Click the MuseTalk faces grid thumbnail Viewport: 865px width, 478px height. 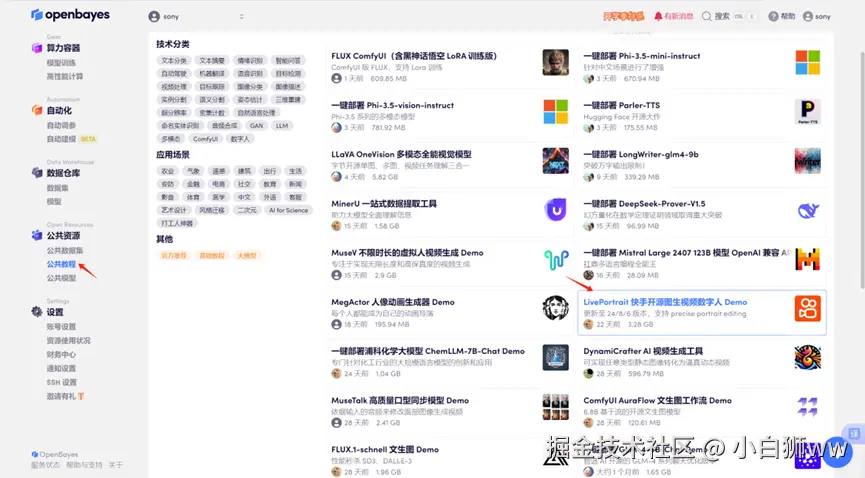tap(556, 407)
